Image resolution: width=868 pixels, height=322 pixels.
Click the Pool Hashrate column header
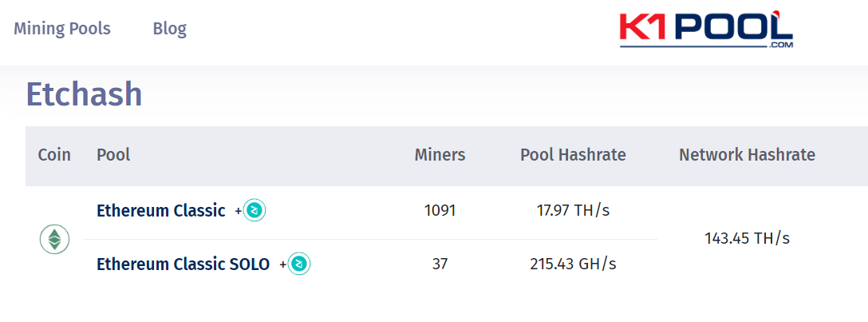573,155
